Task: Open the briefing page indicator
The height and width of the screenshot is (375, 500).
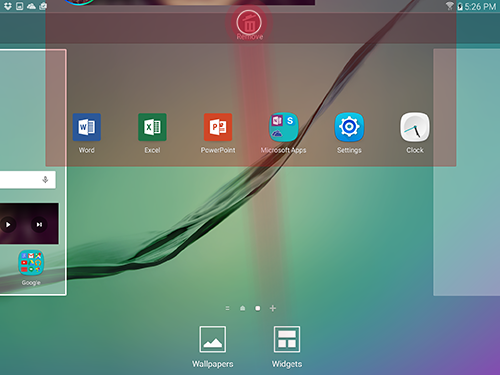Action: pyautogui.click(x=227, y=308)
